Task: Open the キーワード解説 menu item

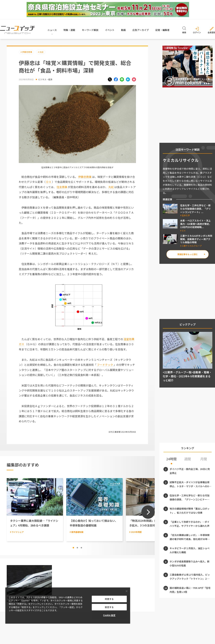Action: coord(90,30)
